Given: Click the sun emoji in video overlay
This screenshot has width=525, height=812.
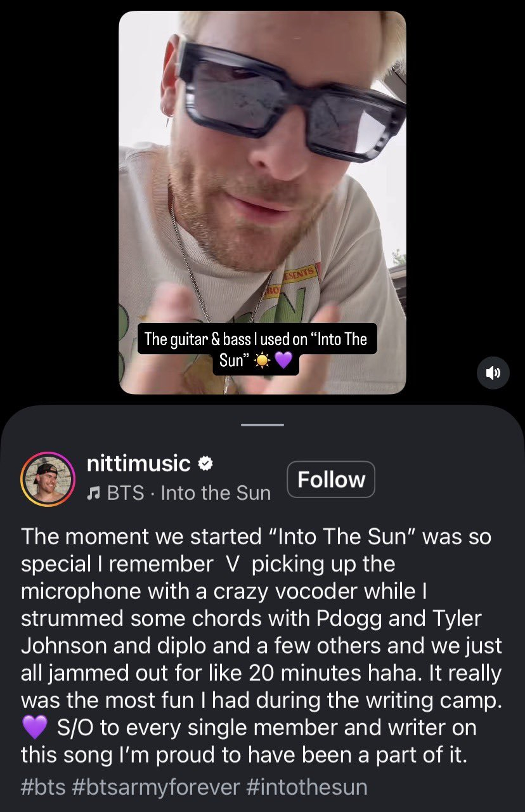Looking at the screenshot, I should click(x=261, y=361).
